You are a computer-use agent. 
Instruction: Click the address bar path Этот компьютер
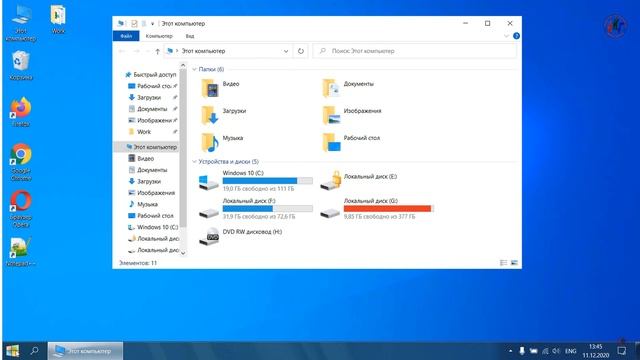(x=203, y=51)
